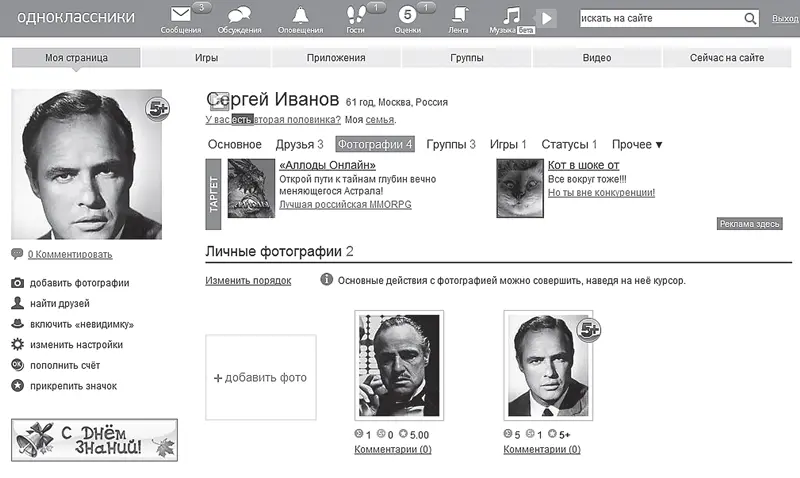This screenshot has width=800, height=478.
Task: Click the hat icon for invisible mode
Action: 17,323
